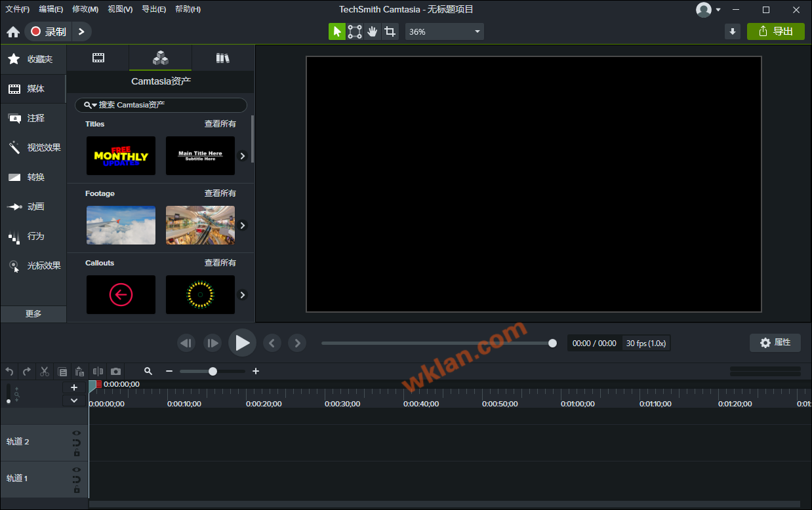This screenshot has height=510, width=812.
Task: Click 查看所有 for Titles
Action: pyautogui.click(x=220, y=124)
